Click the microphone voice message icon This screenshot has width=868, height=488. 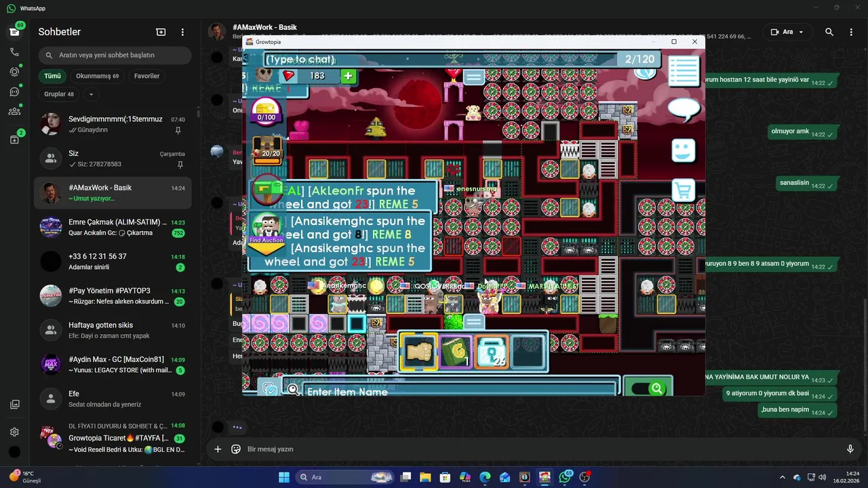click(850, 449)
